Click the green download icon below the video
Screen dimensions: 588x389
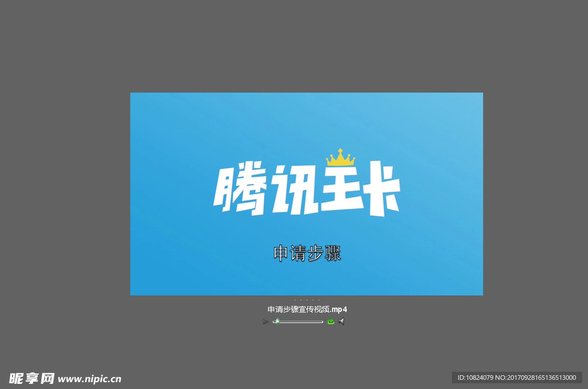click(331, 321)
